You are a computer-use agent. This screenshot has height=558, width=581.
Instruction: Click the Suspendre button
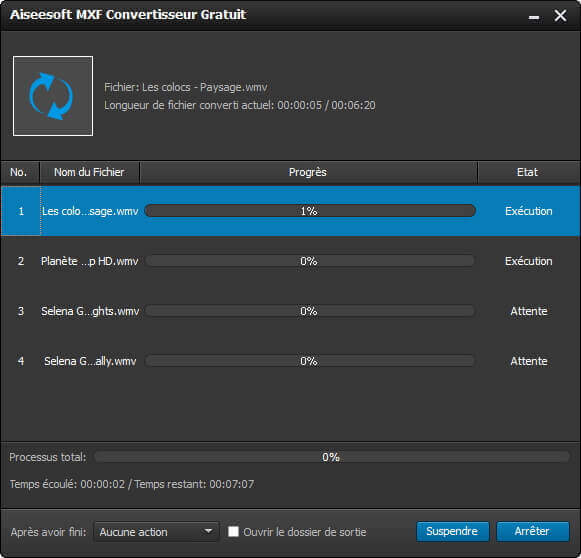(452, 531)
